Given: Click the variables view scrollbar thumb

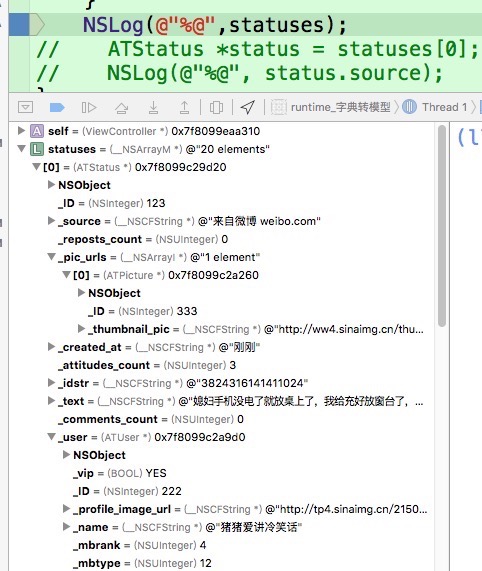Looking at the screenshot, I should click(442, 226).
